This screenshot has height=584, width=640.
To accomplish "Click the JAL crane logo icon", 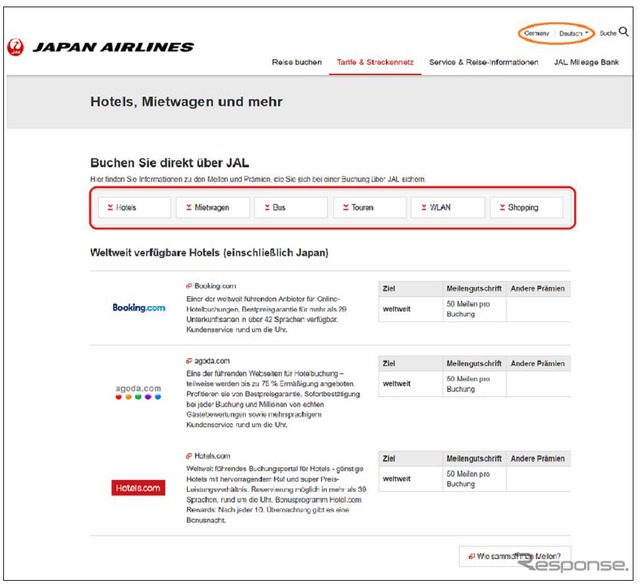I will [16, 47].
